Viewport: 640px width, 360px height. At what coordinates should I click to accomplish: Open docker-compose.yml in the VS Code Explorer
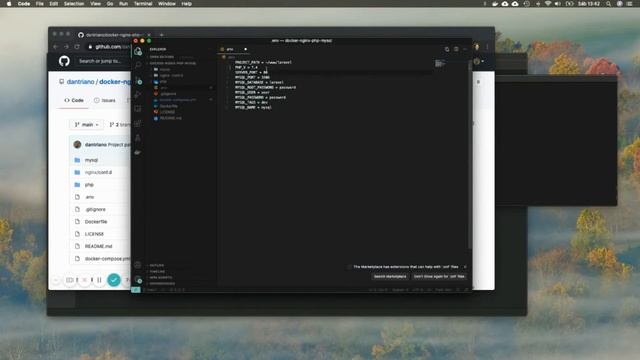(178, 100)
